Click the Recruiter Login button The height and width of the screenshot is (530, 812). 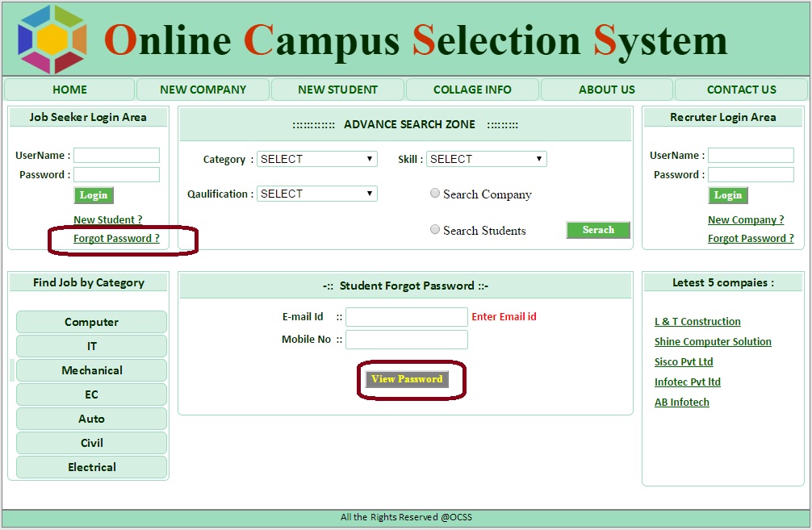tap(727, 195)
